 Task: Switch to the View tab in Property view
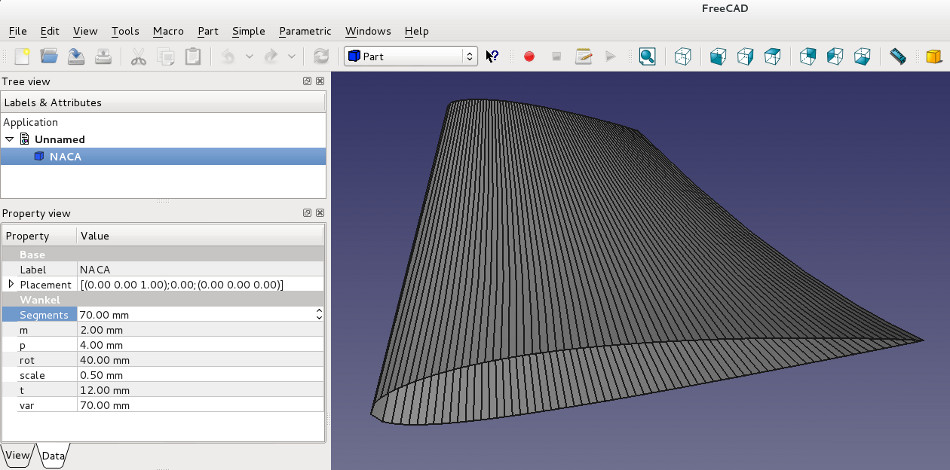18,455
